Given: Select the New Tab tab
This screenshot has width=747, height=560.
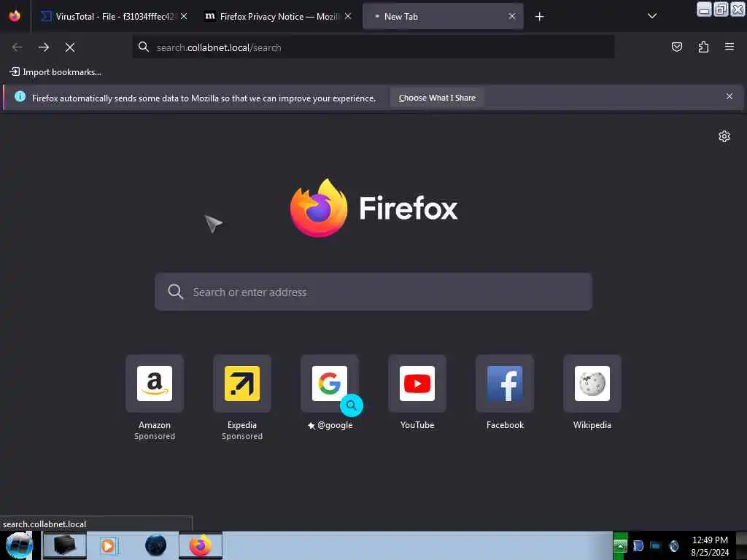Looking at the screenshot, I should 443,16.
